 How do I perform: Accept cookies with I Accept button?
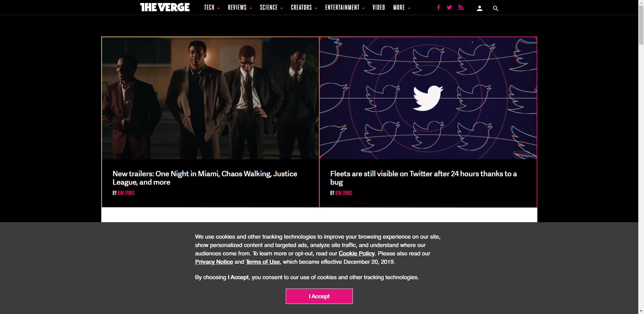pyautogui.click(x=319, y=296)
